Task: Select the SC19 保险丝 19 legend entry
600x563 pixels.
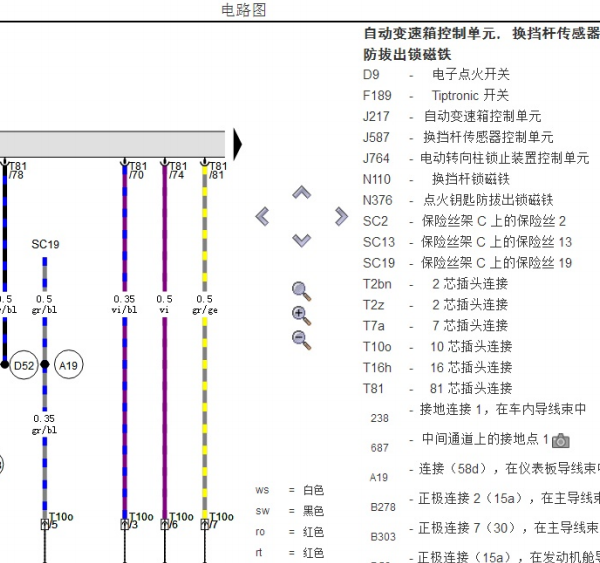Action: point(467,263)
